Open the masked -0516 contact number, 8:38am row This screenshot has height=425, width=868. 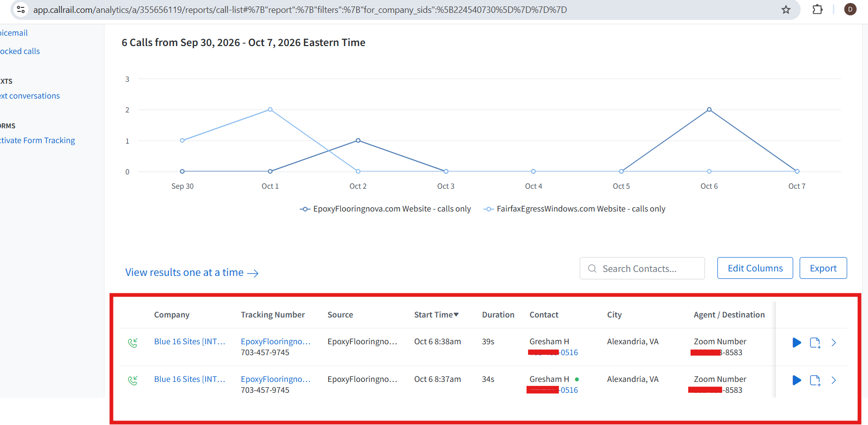click(x=553, y=353)
